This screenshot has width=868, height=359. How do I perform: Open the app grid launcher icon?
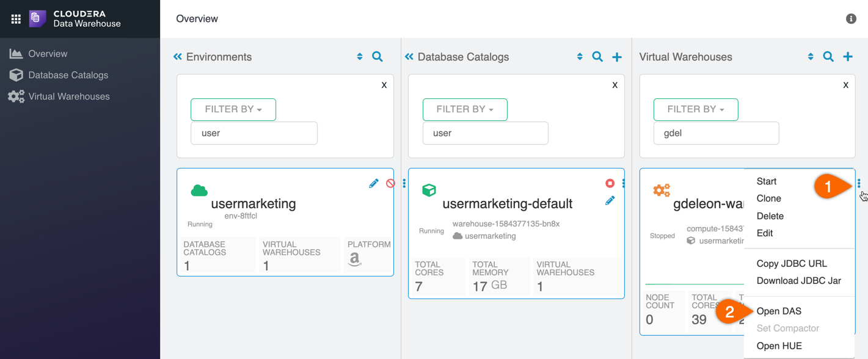pos(16,19)
